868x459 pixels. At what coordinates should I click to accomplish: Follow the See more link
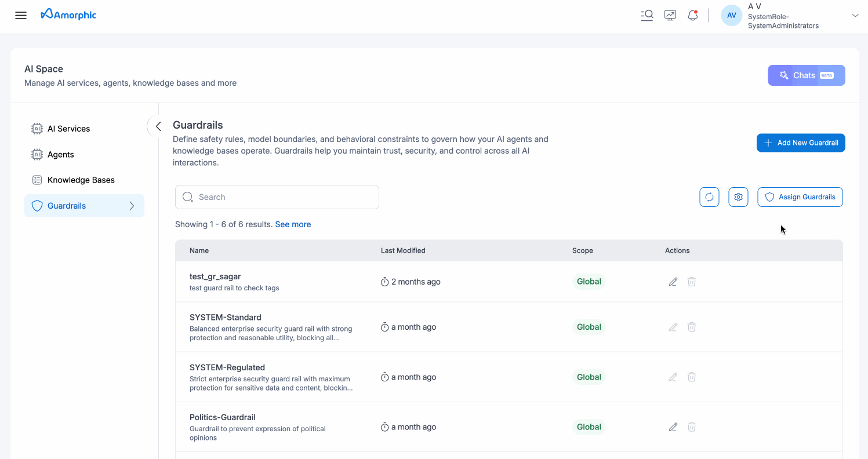click(x=293, y=224)
